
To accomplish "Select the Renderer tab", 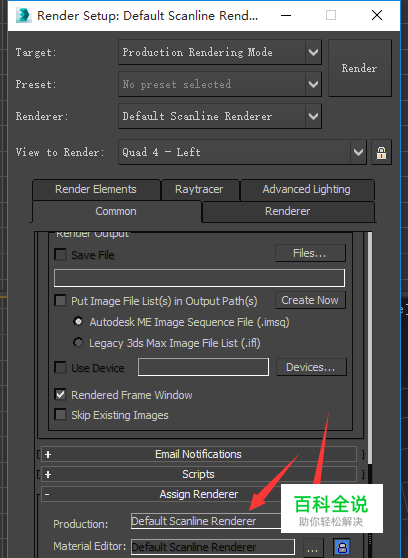I will (x=288, y=211).
